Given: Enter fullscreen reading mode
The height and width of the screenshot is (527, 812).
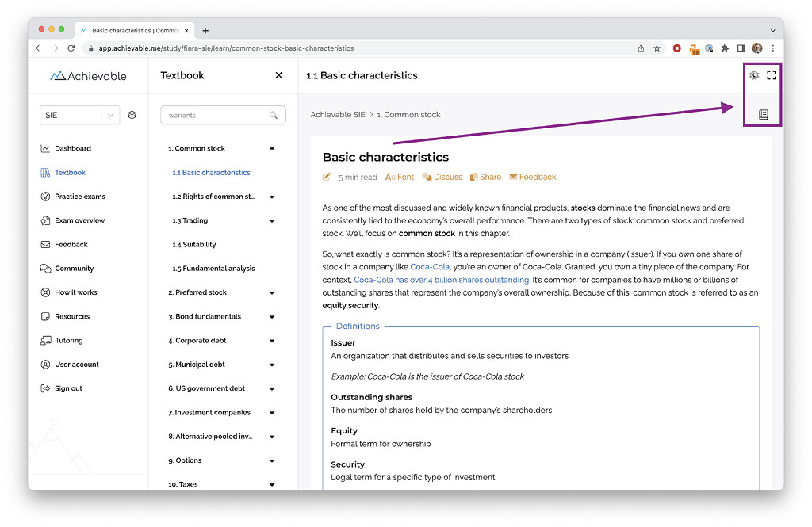Looking at the screenshot, I should [x=772, y=75].
